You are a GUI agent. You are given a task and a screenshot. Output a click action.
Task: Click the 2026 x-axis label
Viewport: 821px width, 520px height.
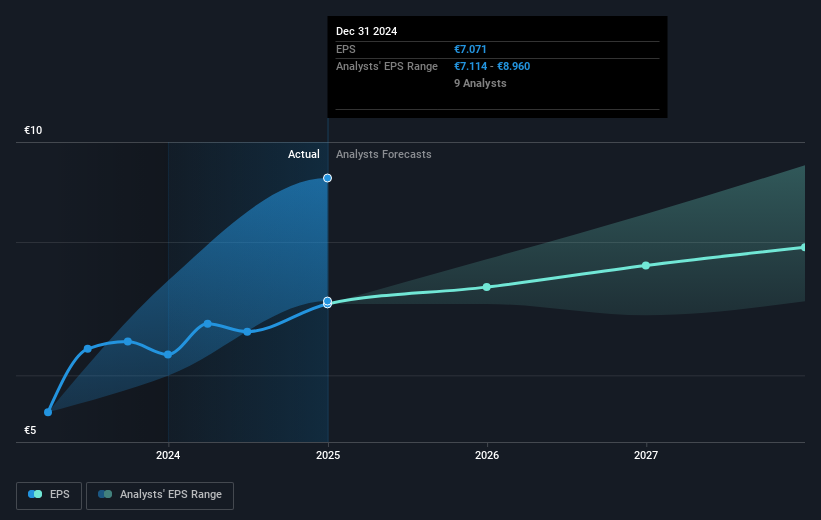[x=487, y=455]
